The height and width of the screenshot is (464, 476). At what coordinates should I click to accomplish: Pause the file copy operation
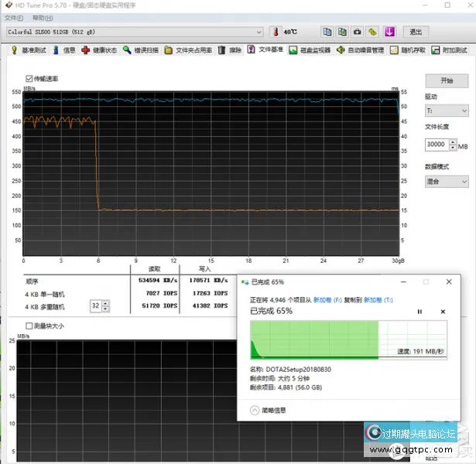pos(420,311)
